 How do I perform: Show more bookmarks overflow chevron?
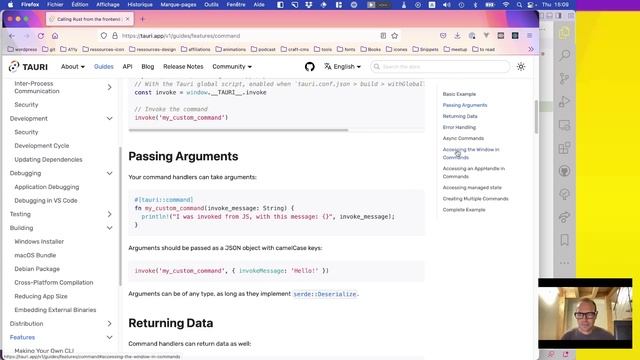[531, 49]
